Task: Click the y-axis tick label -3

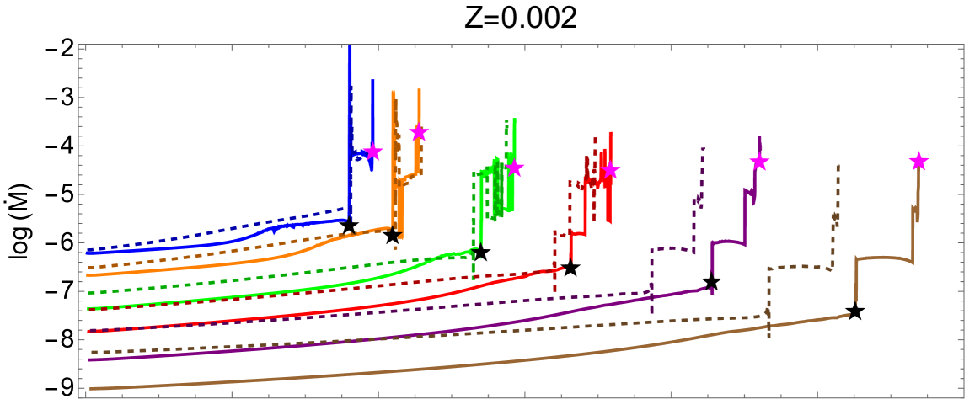Action: click(60, 98)
